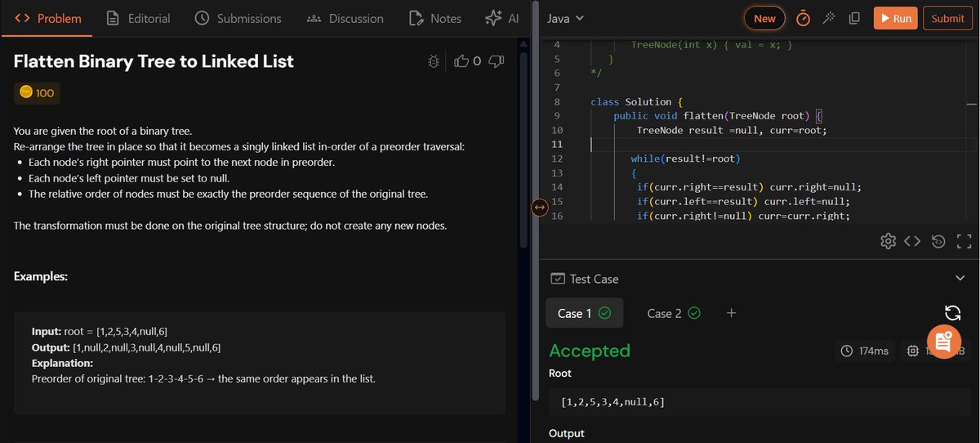Click code line 14 curr.right check
980x443 pixels.
click(x=749, y=187)
